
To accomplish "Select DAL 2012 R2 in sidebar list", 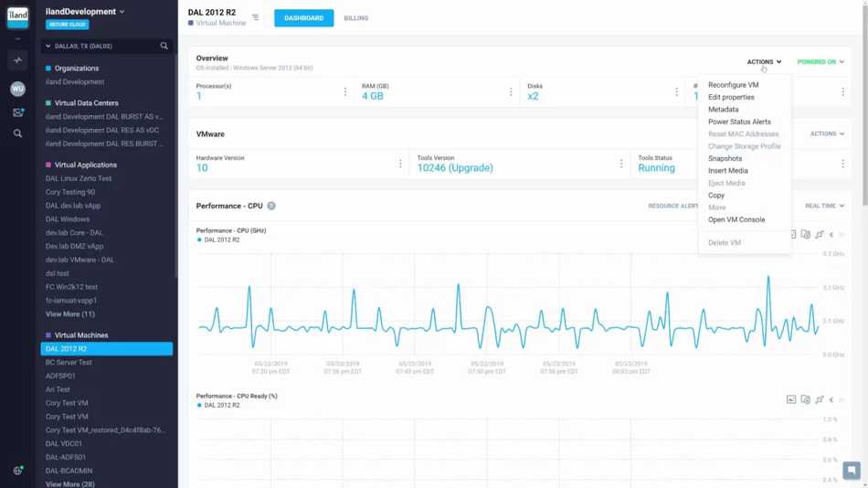I will [106, 348].
